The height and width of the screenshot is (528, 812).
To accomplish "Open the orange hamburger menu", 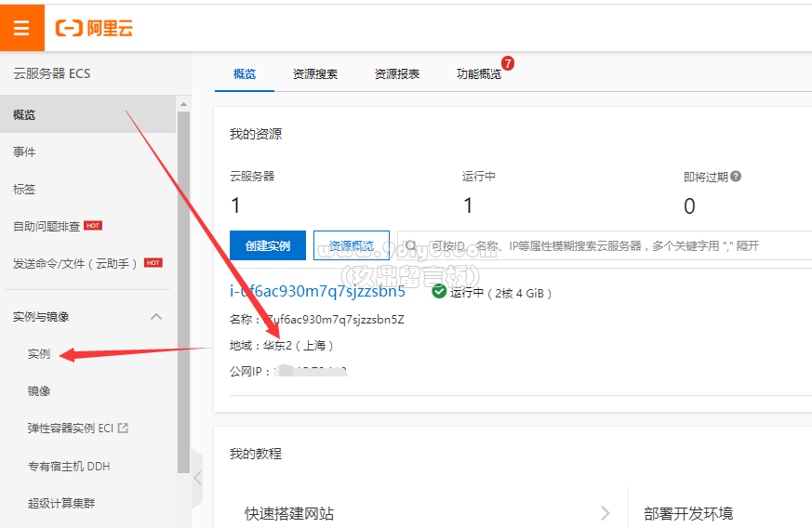I will (x=21, y=28).
